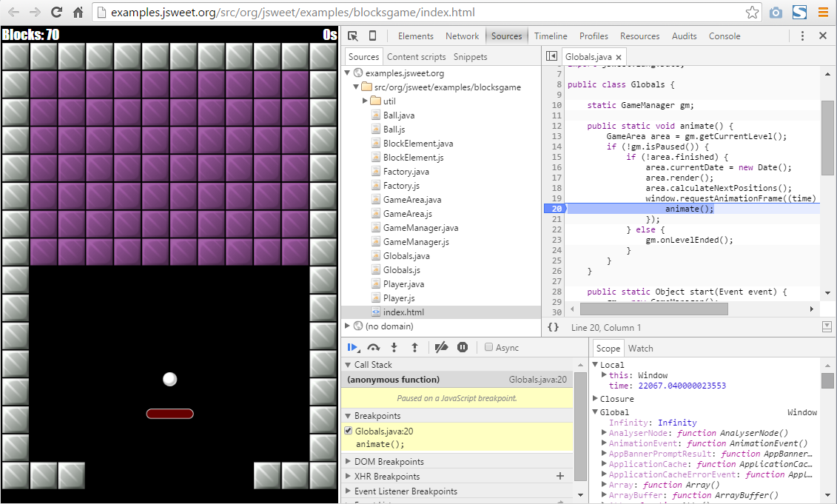837x504 pixels.
Task: Toggle the device mode icon
Action: click(372, 36)
